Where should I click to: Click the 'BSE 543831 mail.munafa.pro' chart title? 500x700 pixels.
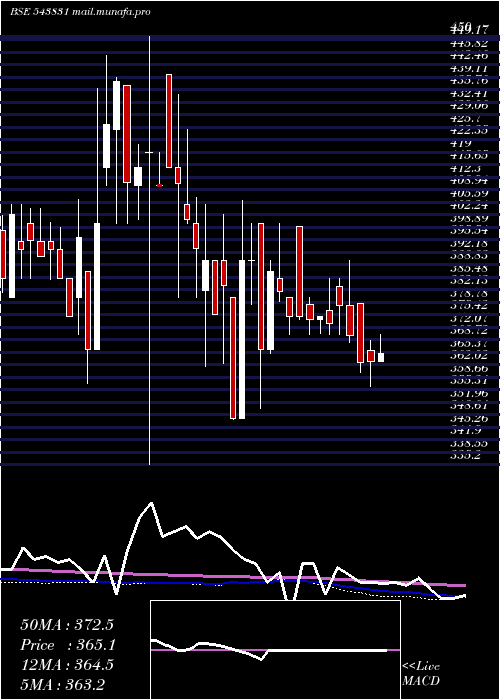click(80, 12)
